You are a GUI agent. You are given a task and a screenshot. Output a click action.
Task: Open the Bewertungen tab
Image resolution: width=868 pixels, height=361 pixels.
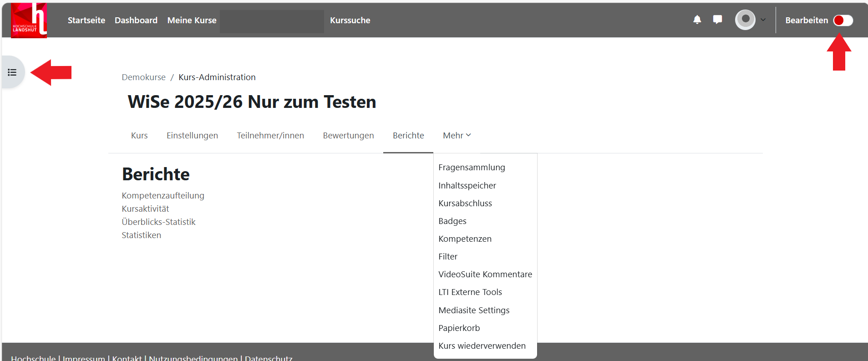pyautogui.click(x=348, y=135)
